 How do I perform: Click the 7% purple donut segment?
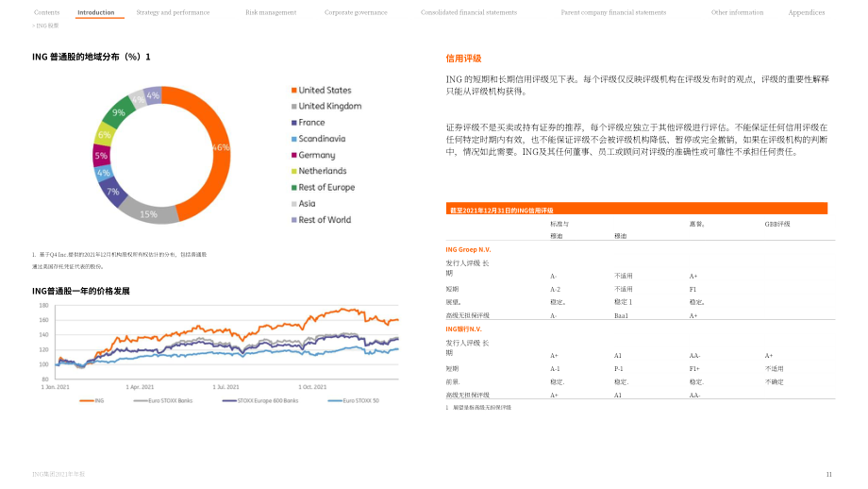pyautogui.click(x=113, y=192)
